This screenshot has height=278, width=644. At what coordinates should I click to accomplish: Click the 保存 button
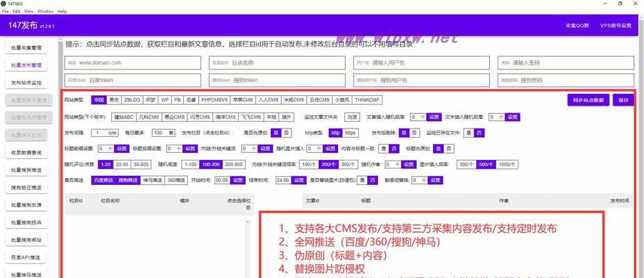tap(623, 100)
